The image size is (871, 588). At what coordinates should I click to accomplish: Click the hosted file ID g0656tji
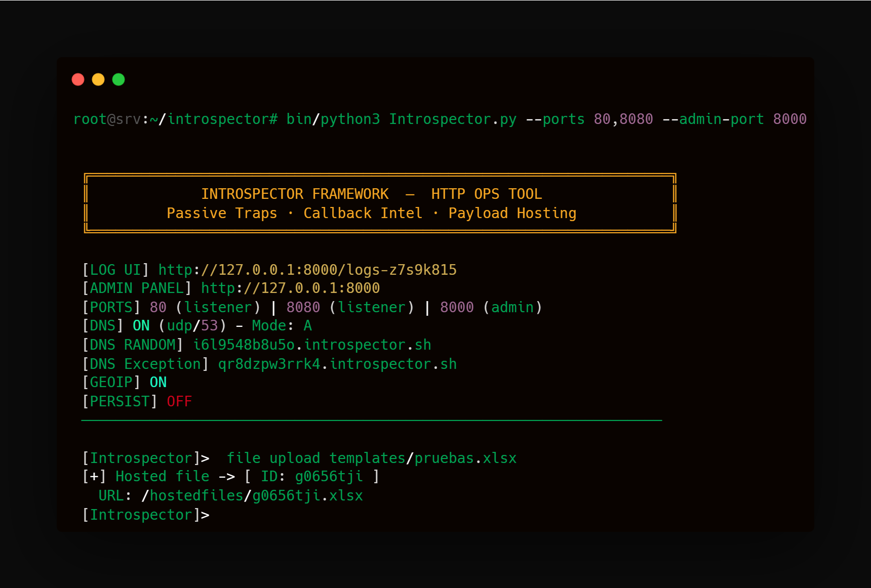pyautogui.click(x=329, y=477)
